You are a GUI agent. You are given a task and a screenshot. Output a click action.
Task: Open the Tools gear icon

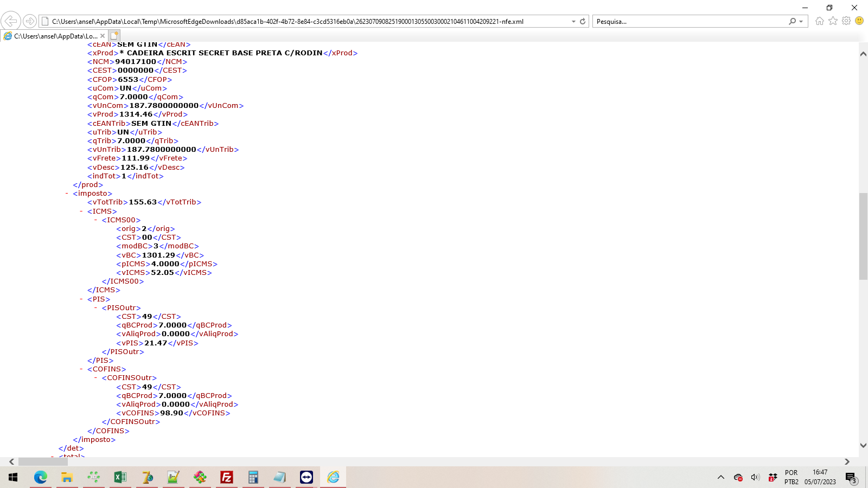(x=846, y=21)
